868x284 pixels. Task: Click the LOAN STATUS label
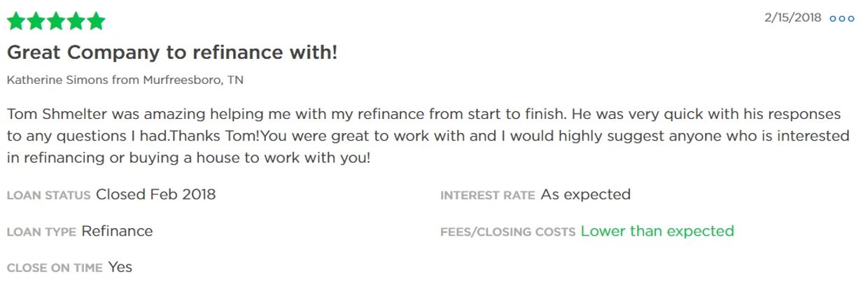click(48, 195)
